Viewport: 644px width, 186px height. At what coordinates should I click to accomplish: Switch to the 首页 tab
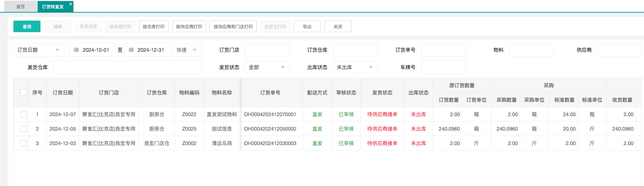(x=21, y=7)
